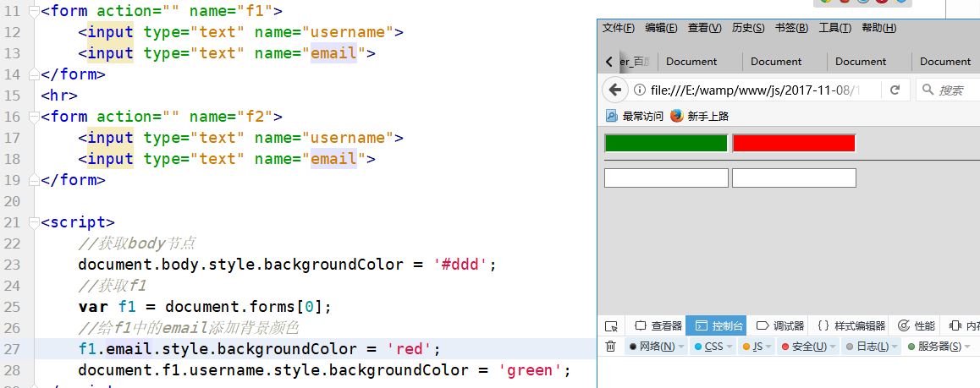Click the red email input field

(x=794, y=143)
